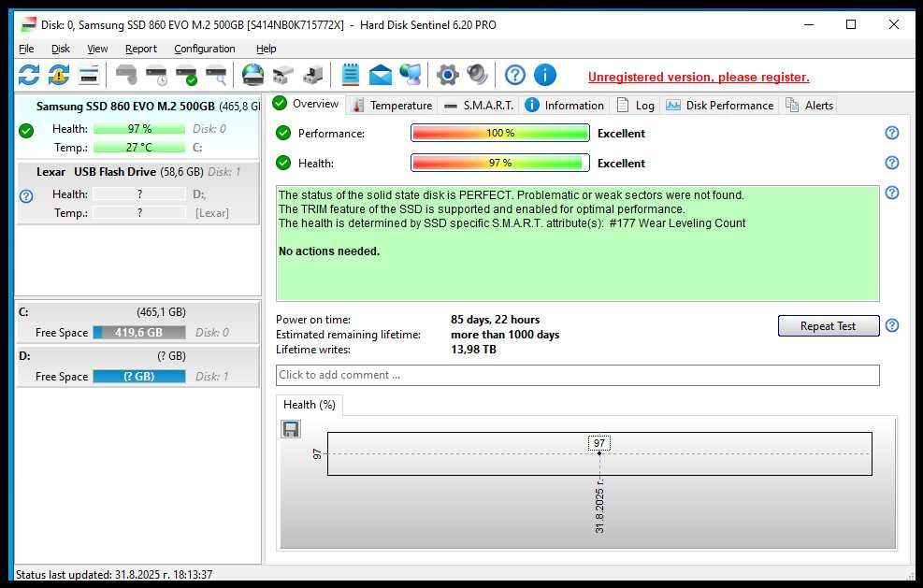
Task: Click the disk with magnifier toolbar icon
Action: (216, 76)
